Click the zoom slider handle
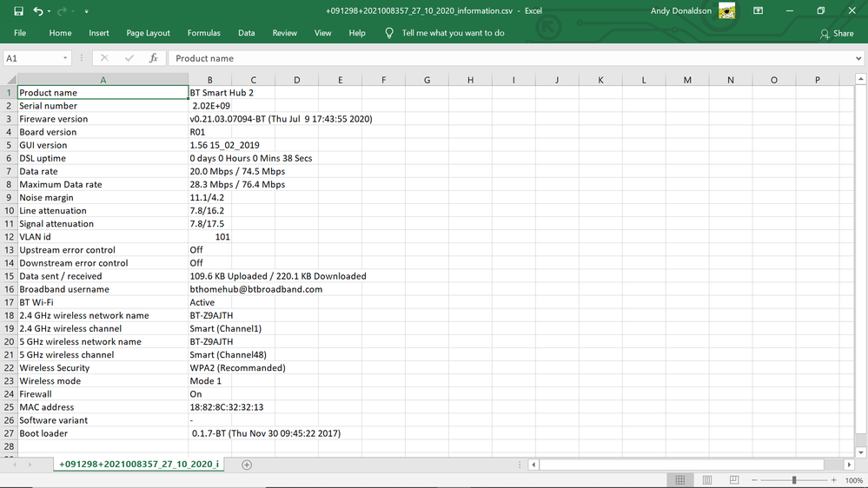 pos(793,480)
